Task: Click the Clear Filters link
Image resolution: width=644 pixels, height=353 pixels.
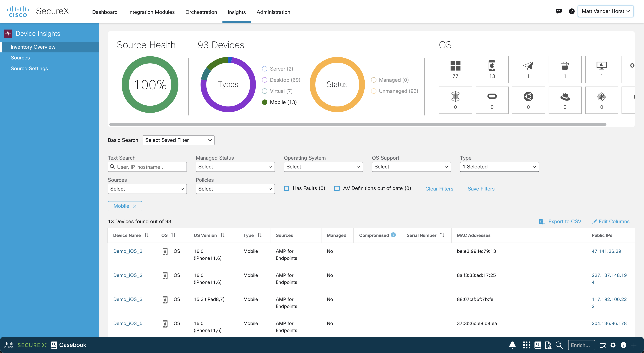Action: (x=439, y=189)
